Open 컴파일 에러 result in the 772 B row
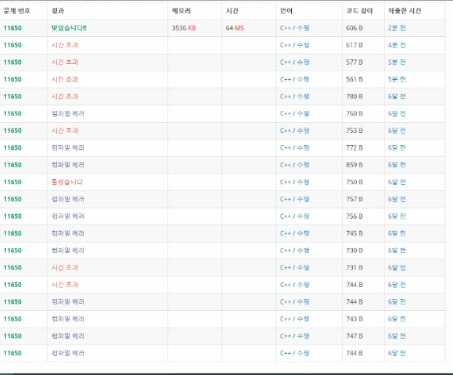 coord(68,148)
